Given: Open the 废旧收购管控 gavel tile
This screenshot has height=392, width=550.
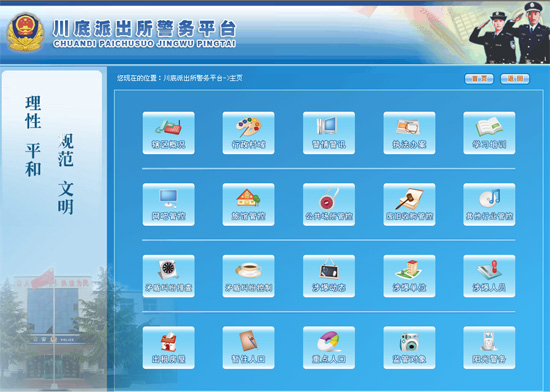Looking at the screenshot, I should pos(409,204).
